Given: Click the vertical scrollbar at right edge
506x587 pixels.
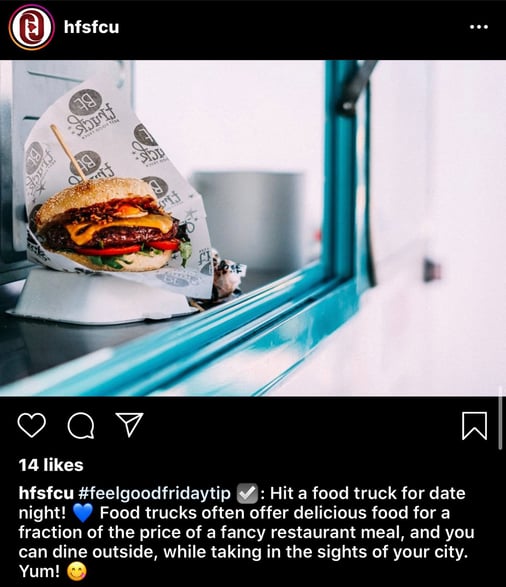Looking at the screenshot, I should click(x=500, y=419).
